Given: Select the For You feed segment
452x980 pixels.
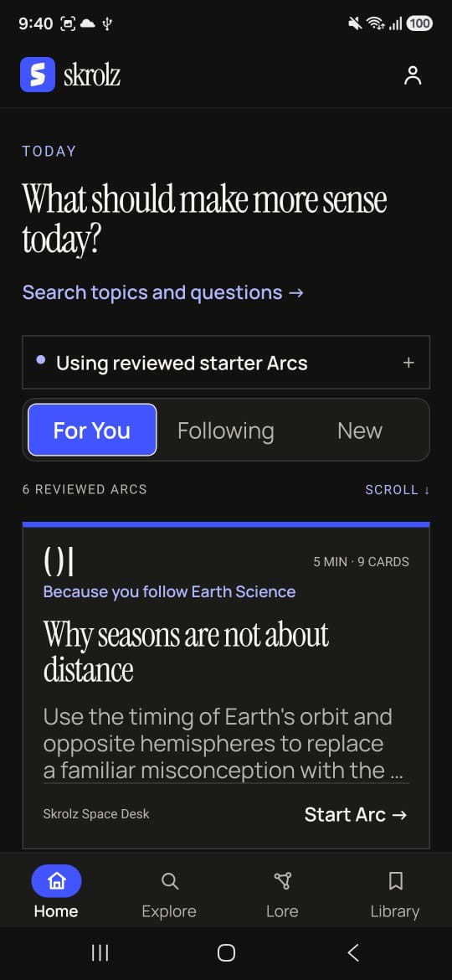Looking at the screenshot, I should [x=92, y=430].
